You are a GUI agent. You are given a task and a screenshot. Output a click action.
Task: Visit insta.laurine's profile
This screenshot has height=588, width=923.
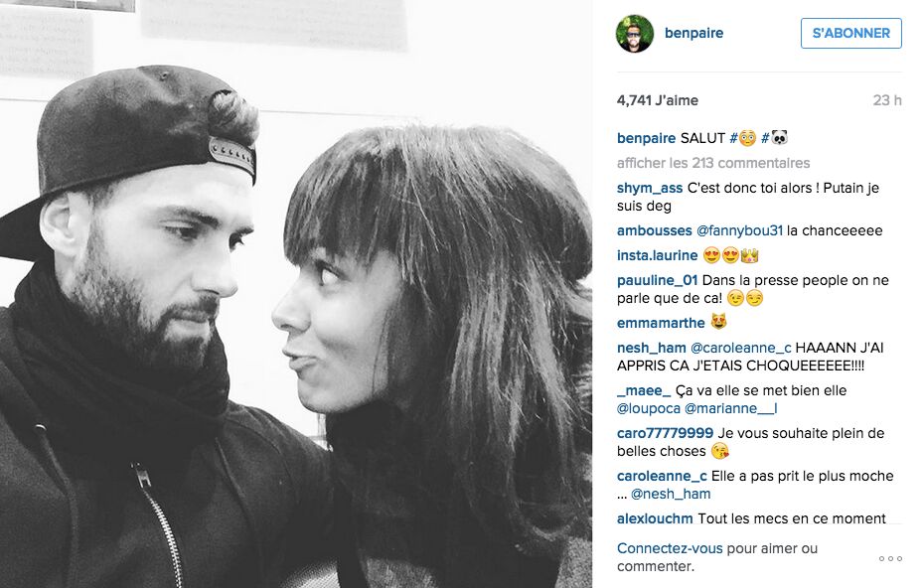click(657, 255)
